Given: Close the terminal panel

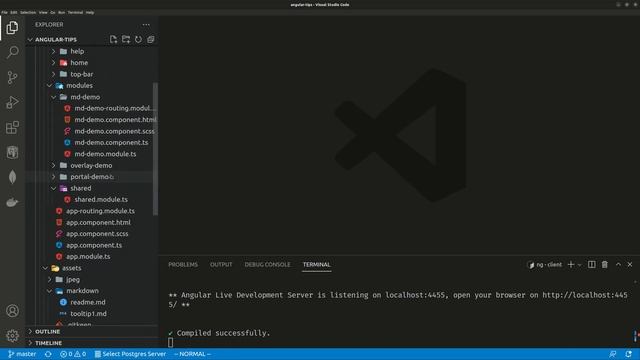Looking at the screenshot, I should [x=630, y=264].
